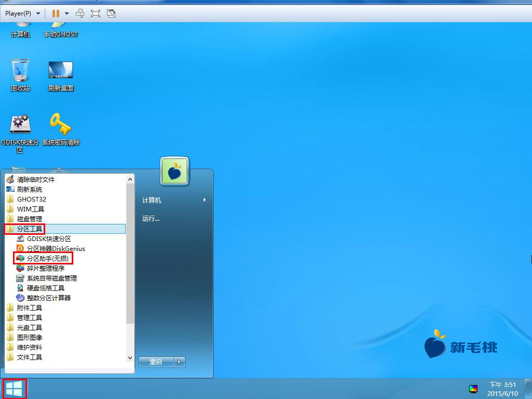Open 计算机 in start menu right pane

click(x=174, y=200)
